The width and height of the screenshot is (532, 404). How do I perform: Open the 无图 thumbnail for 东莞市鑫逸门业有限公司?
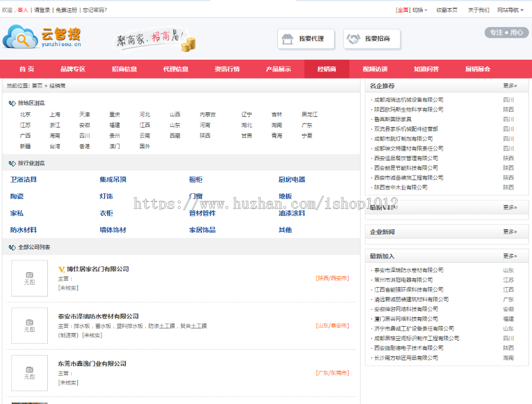[30, 373]
